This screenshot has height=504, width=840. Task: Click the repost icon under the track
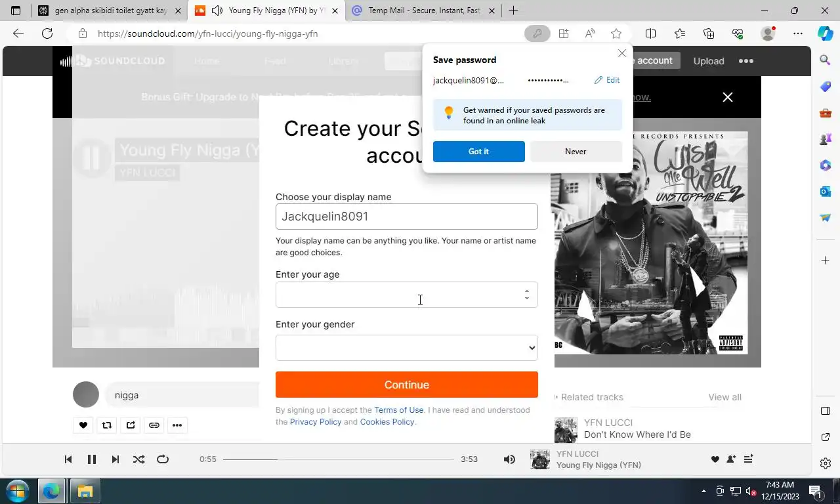(x=107, y=425)
